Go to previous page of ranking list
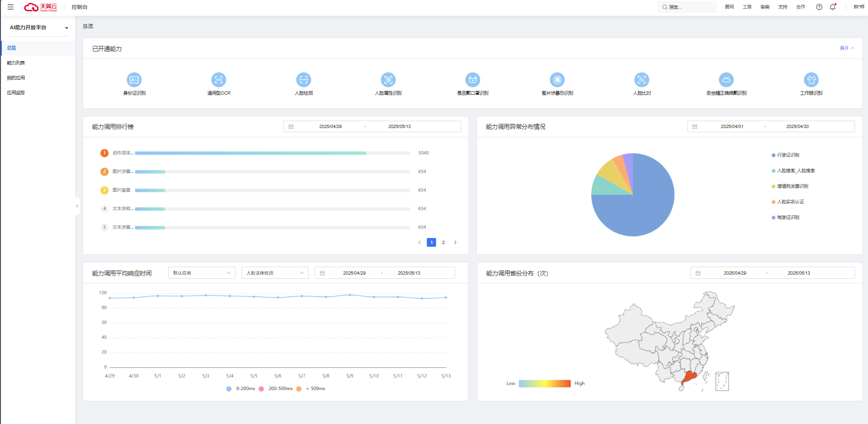Image resolution: width=868 pixels, height=424 pixels. (x=419, y=243)
